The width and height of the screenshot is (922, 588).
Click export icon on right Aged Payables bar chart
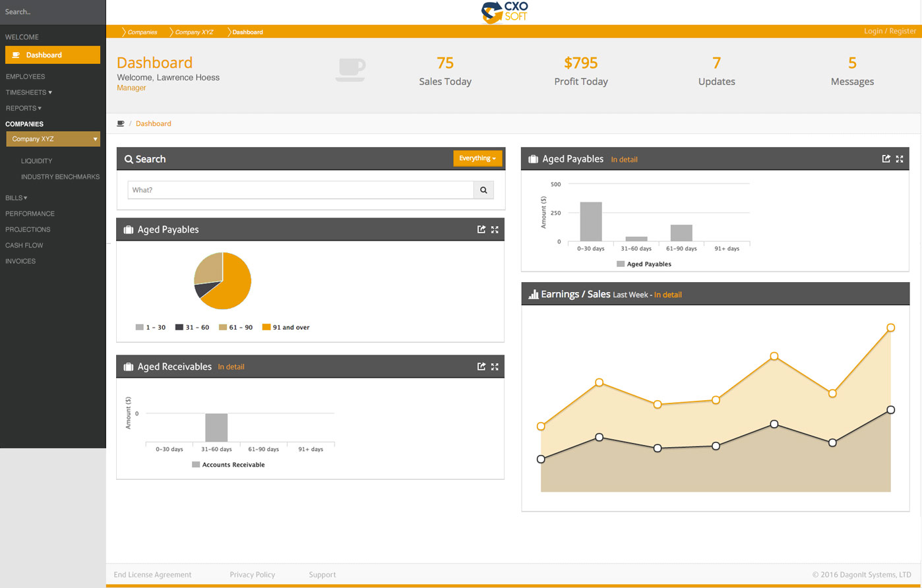pos(886,159)
